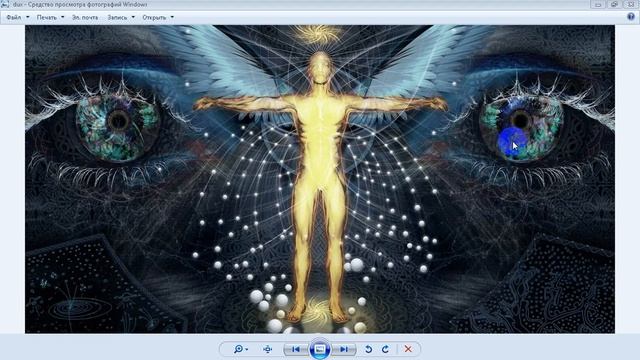Close the photo viewer window

pos(631,4)
